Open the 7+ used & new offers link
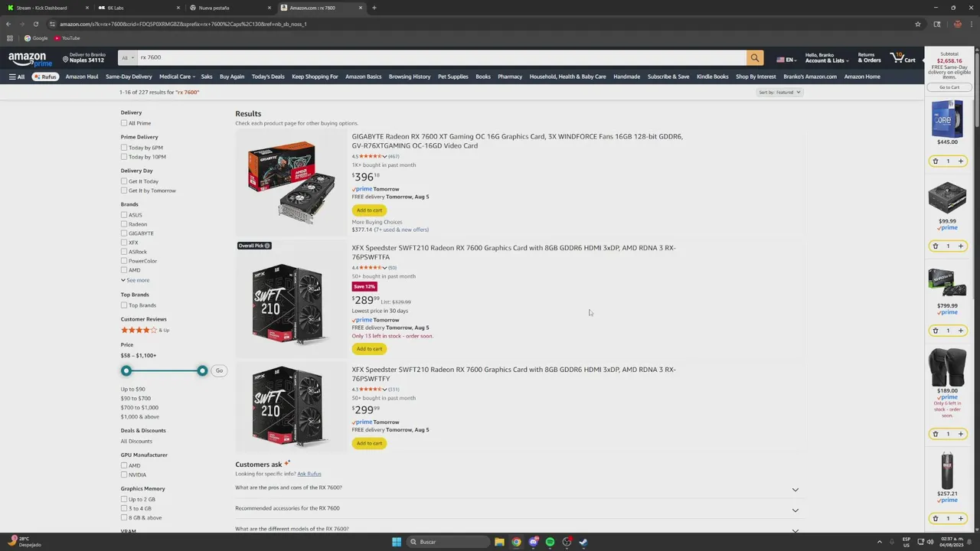980x551 pixels. point(401,230)
